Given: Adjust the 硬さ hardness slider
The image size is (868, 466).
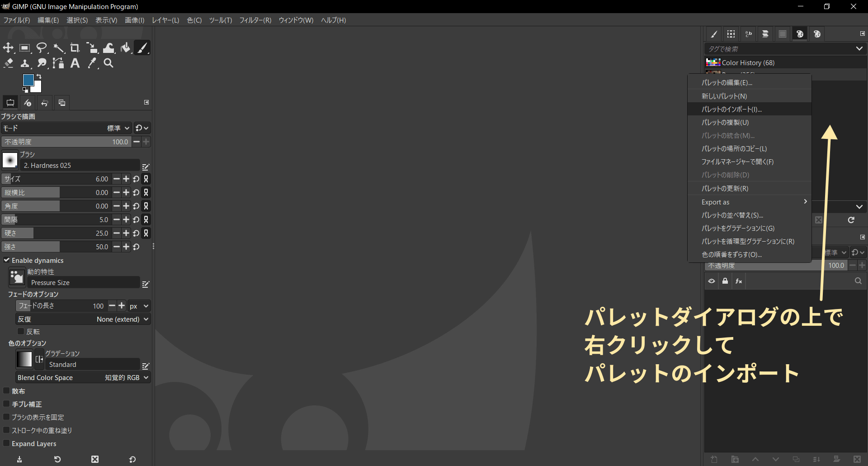Looking at the screenshot, I should coord(57,233).
